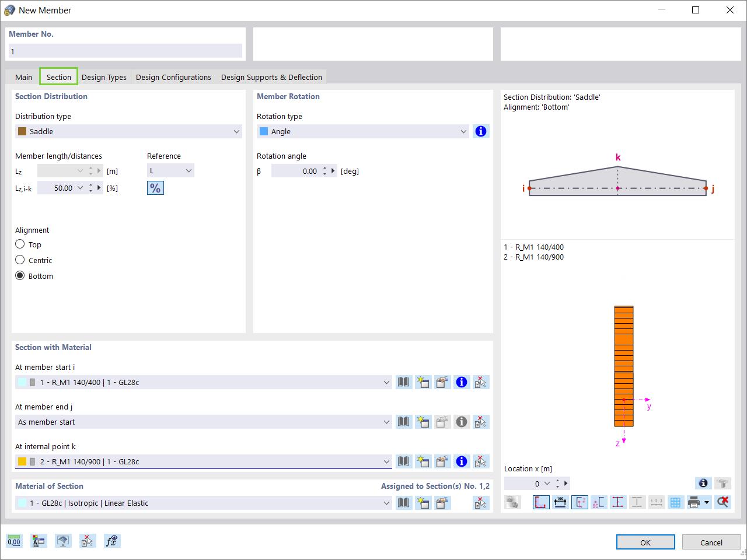Show info about the Angle rotation type

[481, 131]
